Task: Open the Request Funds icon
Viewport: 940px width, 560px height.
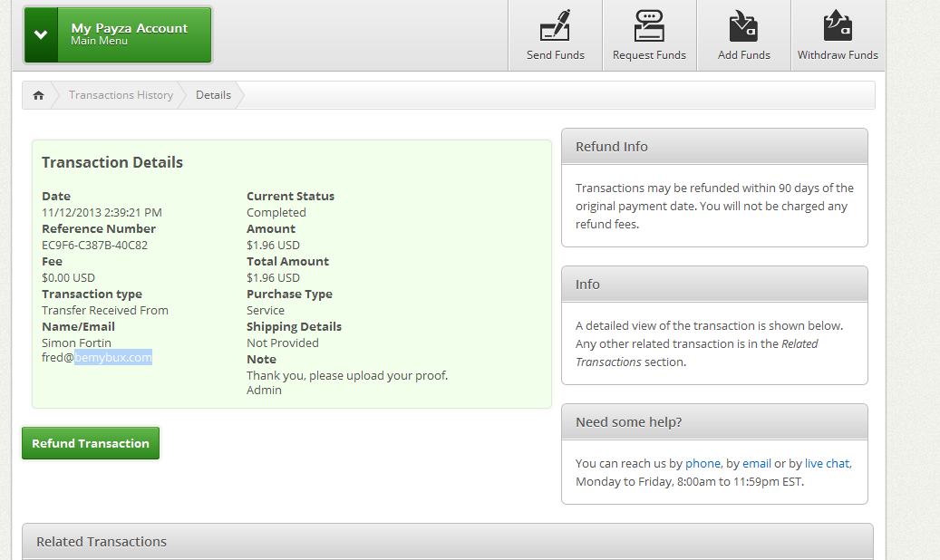Action: click(649, 26)
